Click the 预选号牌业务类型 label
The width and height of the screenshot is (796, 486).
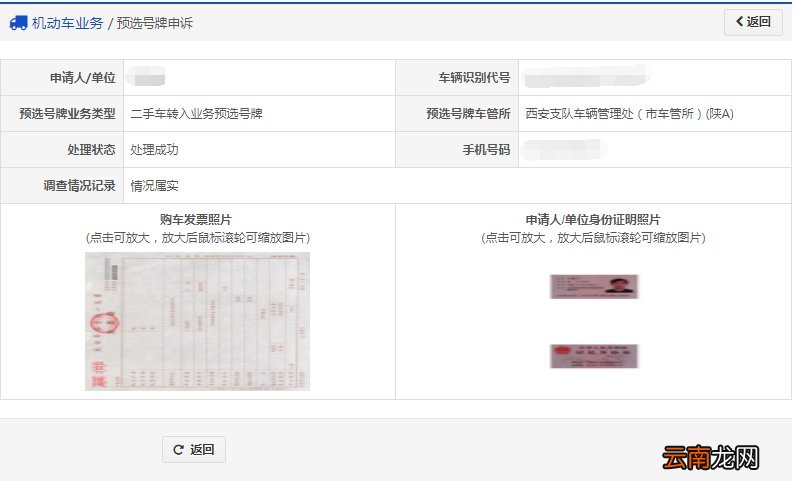pyautogui.click(x=67, y=114)
